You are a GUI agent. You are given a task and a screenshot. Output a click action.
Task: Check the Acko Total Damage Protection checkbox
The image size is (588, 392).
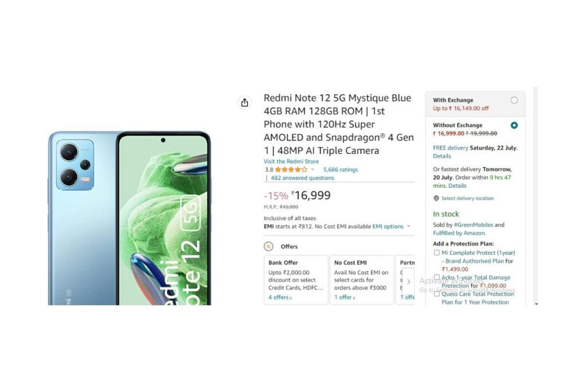[x=436, y=277]
